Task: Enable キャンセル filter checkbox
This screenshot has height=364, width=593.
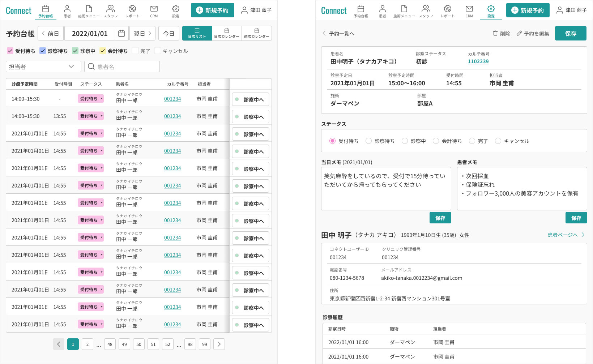Action: [x=158, y=51]
